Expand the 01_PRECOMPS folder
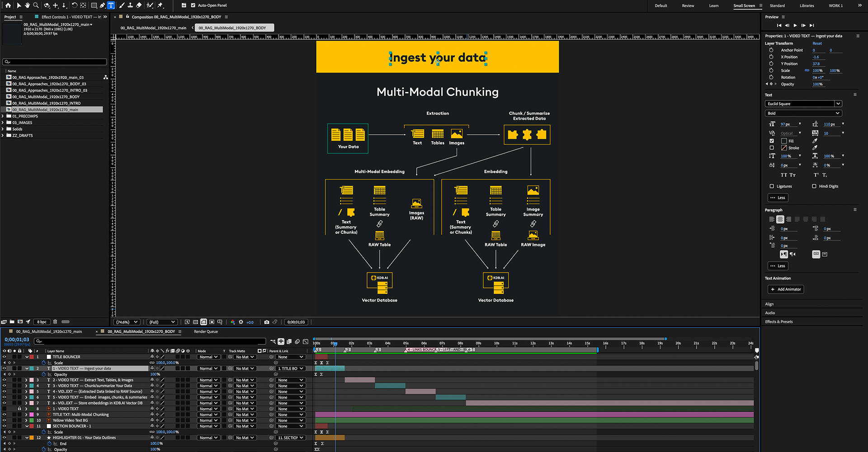This screenshot has height=452, width=868. coord(3,116)
